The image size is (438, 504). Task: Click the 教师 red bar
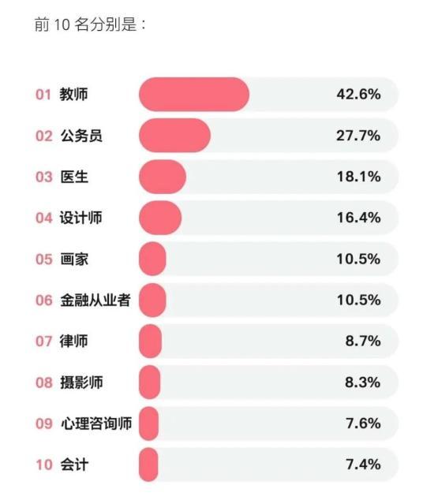click(194, 94)
